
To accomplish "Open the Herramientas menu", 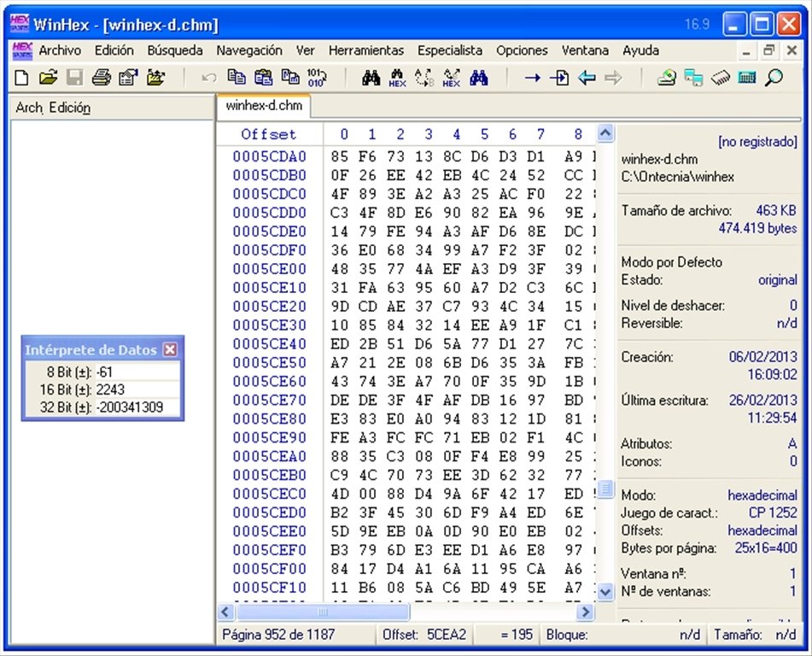I will pos(366,50).
